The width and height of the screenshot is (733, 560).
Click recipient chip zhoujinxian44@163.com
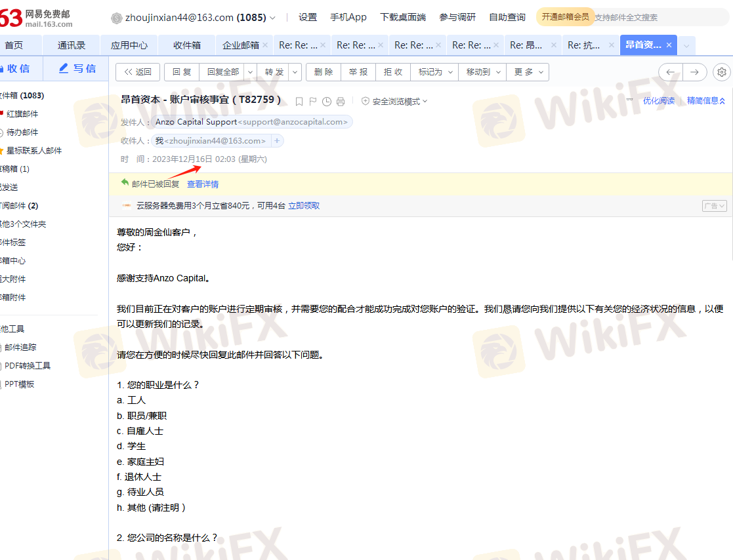[211, 140]
